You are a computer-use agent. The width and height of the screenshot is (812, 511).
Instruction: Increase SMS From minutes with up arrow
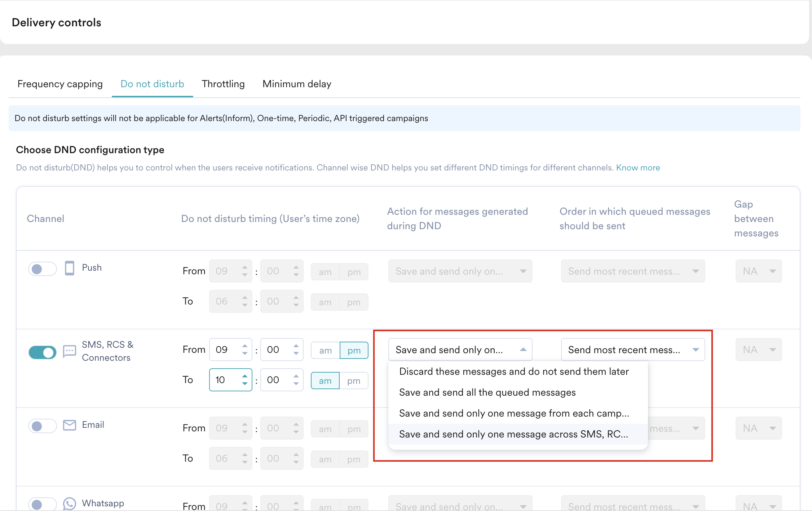point(296,346)
